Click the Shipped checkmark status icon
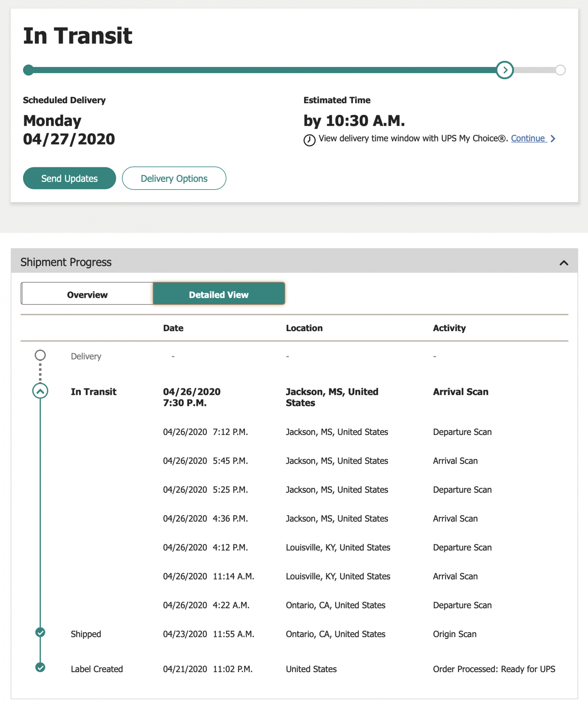 click(40, 632)
